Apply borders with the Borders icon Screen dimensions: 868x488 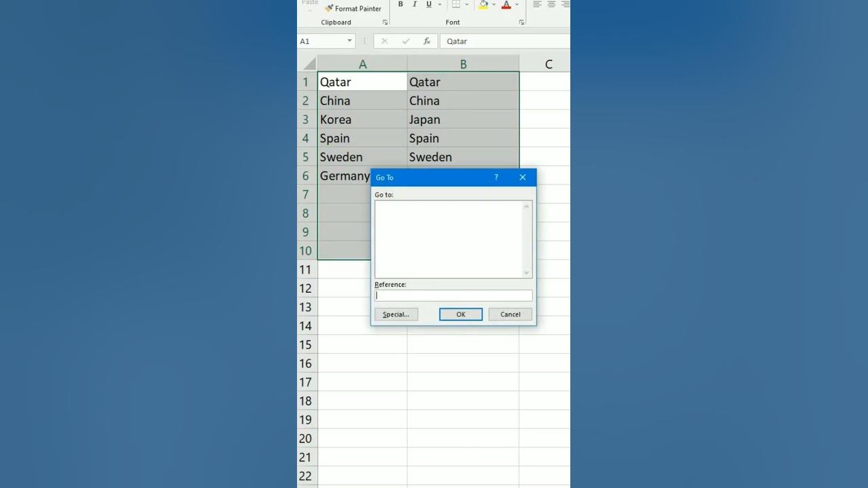(456, 4)
